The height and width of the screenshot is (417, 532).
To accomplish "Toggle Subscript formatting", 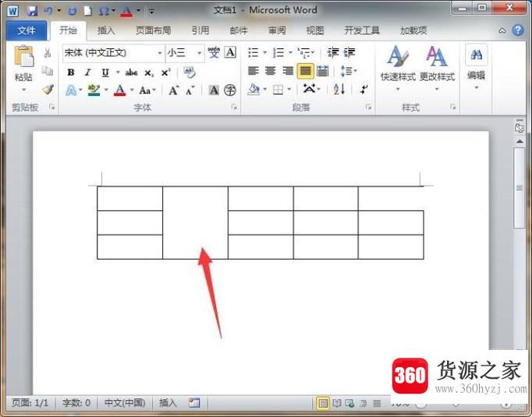I will click(x=149, y=72).
